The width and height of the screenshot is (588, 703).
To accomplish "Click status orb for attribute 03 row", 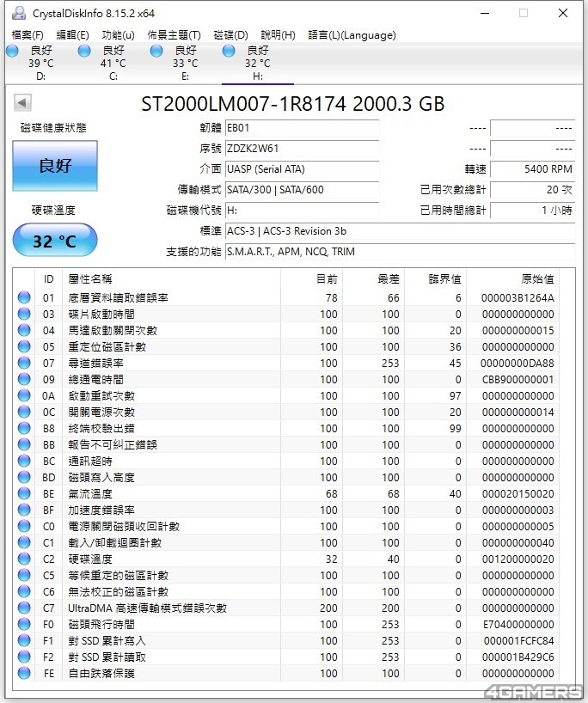I will 24,314.
